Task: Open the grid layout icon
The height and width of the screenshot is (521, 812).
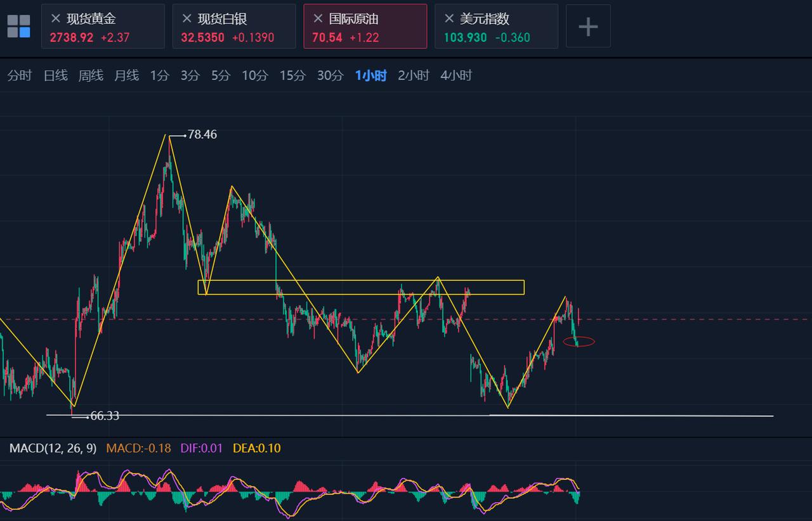Action: click(x=19, y=26)
